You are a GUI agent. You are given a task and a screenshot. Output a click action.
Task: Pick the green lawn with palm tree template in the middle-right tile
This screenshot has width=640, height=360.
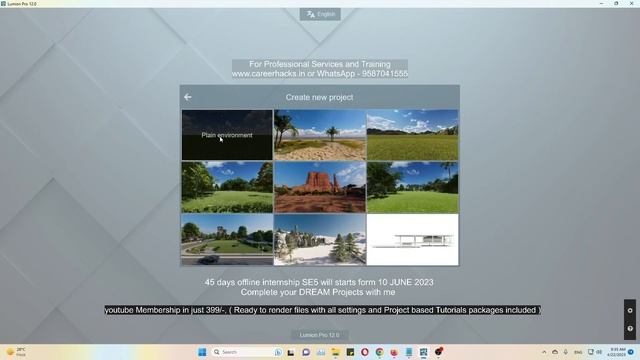413,187
